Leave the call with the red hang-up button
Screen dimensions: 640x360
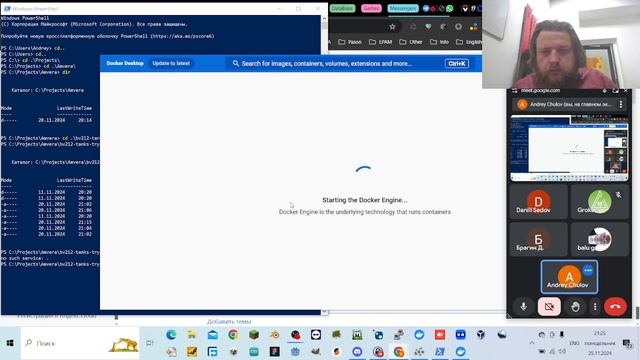click(615, 306)
